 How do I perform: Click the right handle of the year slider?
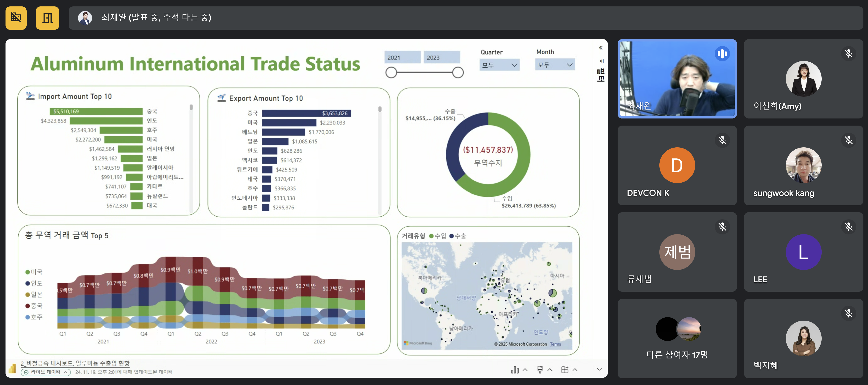pos(458,72)
